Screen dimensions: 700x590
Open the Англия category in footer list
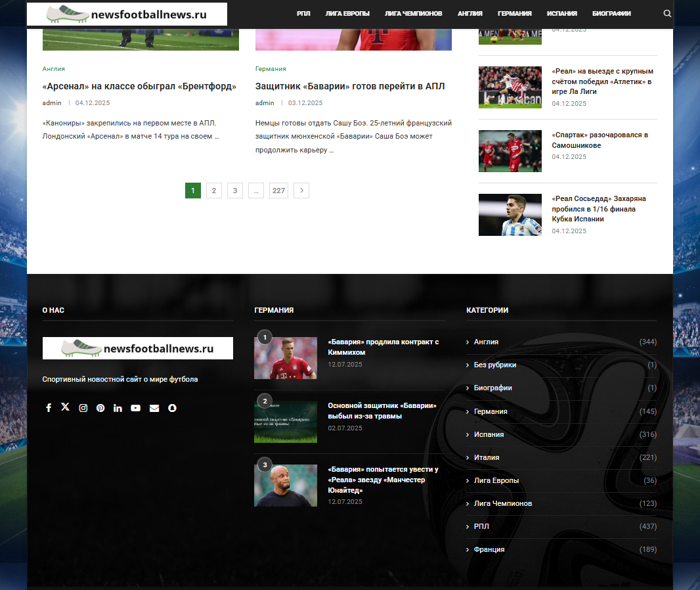(x=486, y=342)
